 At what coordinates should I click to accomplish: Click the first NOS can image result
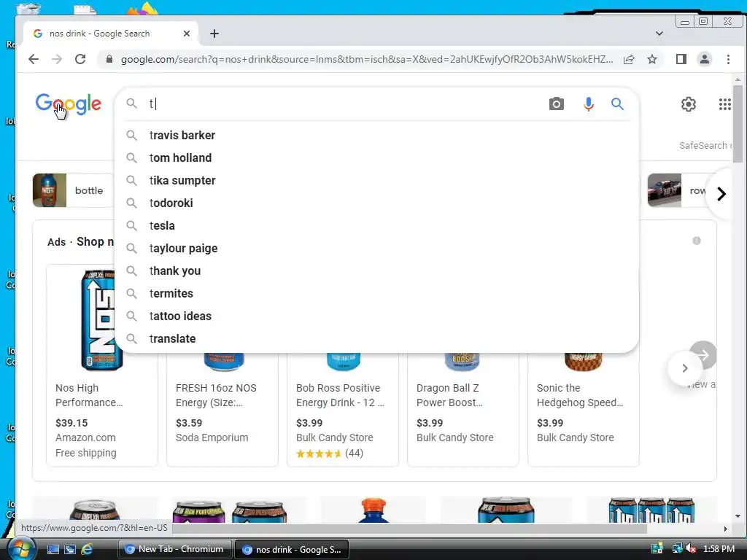[x=95, y=510]
